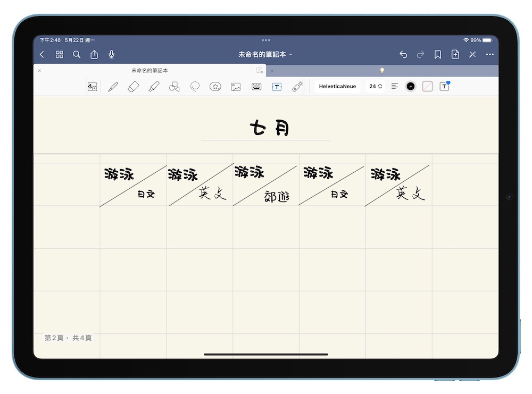Image resolution: width=532 pixels, height=394 pixels.
Task: Switch to the 未命名的筆記本 tab
Action: pyautogui.click(x=149, y=71)
